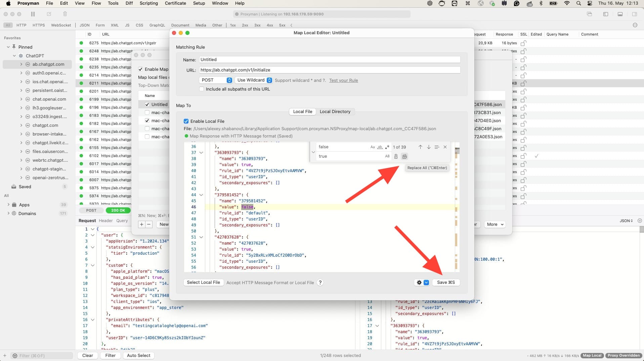Screen dimensions: 644x361
Task: Close the find and replace bar
Action: coord(445,147)
